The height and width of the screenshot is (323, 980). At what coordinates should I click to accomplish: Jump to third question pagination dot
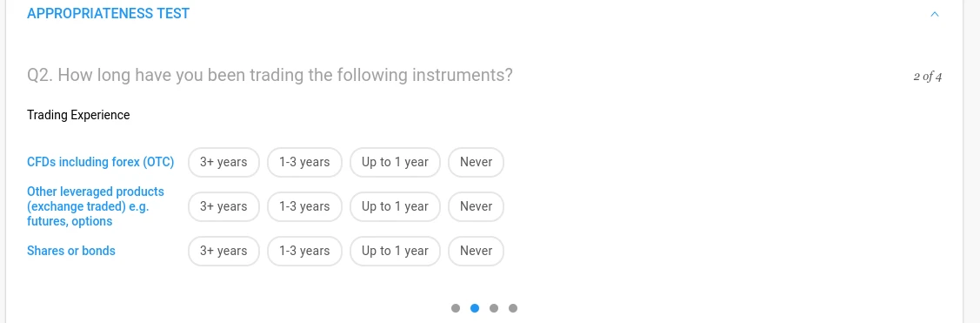494,308
